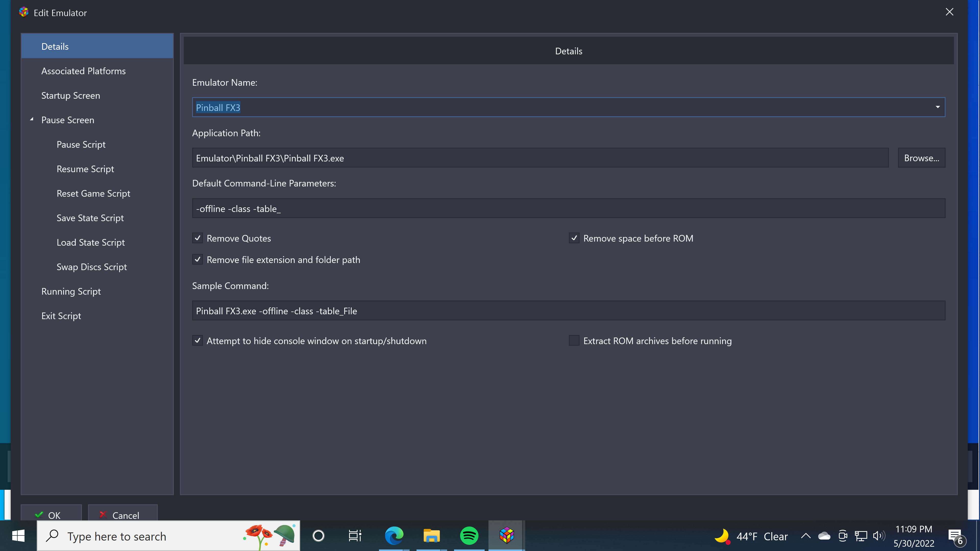Toggle Remove file extension and folder path
This screenshot has width=980, height=551.
tap(198, 259)
